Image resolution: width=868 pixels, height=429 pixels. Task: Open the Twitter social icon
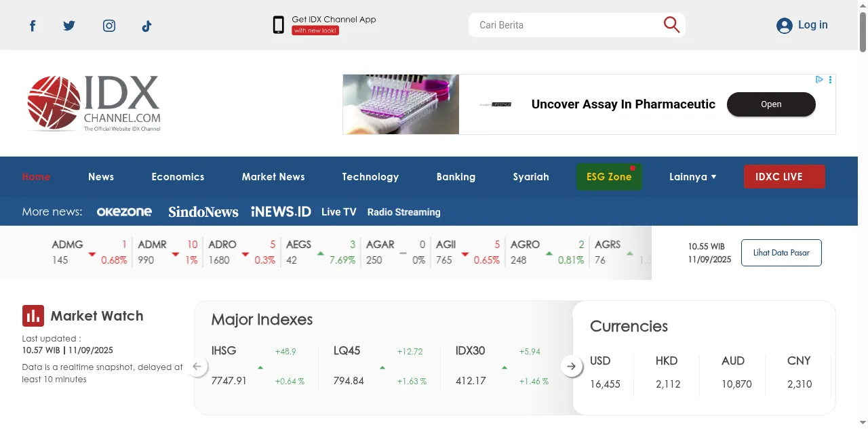coord(69,25)
